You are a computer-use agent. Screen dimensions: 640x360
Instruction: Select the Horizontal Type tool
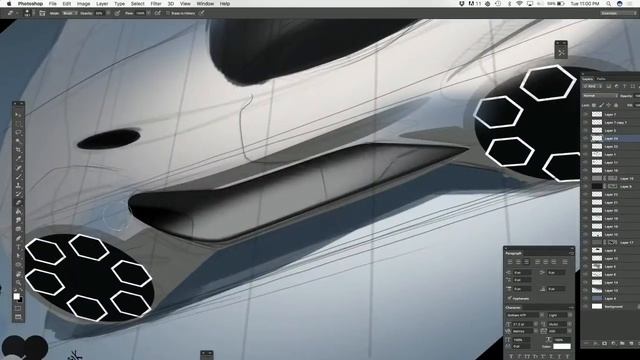(18, 247)
